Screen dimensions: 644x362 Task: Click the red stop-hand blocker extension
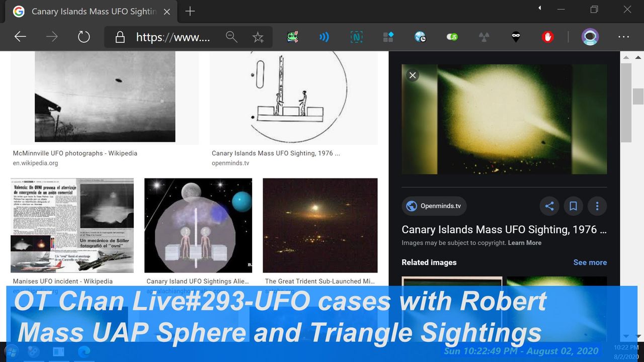click(547, 37)
